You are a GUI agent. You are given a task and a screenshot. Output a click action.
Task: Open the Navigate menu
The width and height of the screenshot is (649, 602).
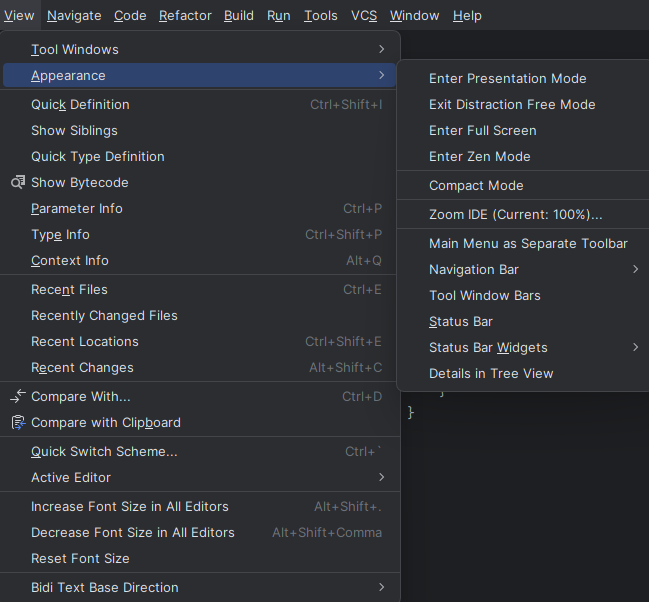(x=74, y=16)
